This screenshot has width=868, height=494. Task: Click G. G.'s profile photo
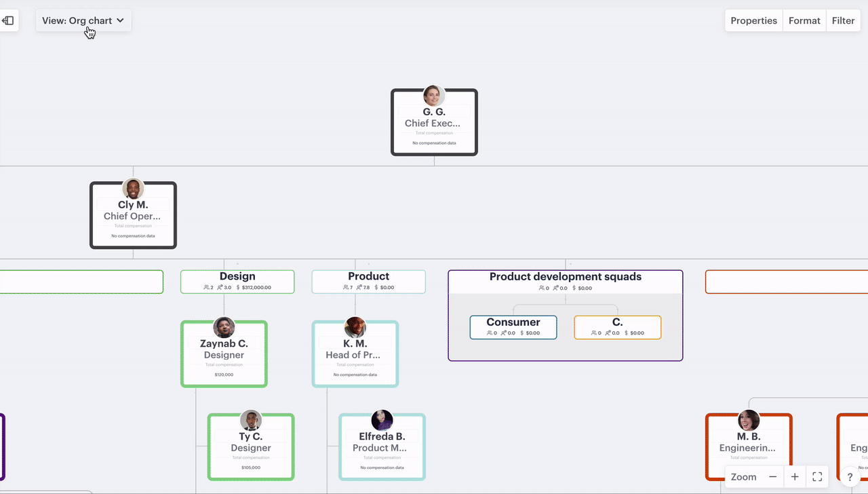pyautogui.click(x=434, y=96)
